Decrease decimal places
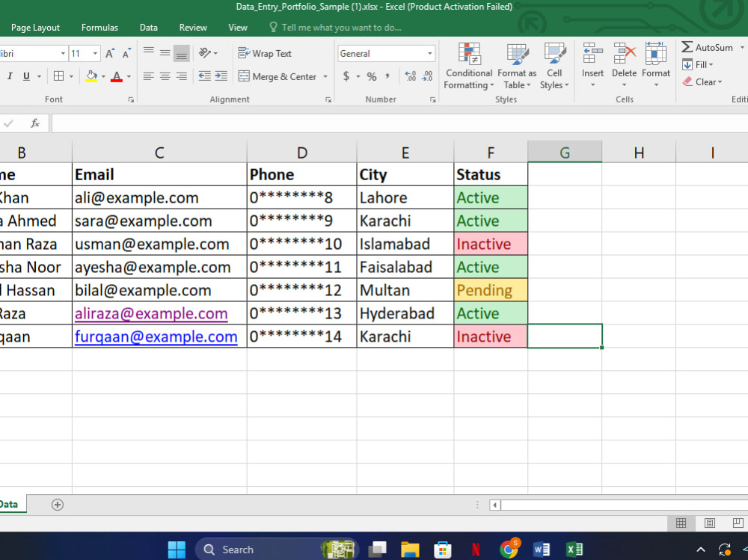 [x=427, y=76]
